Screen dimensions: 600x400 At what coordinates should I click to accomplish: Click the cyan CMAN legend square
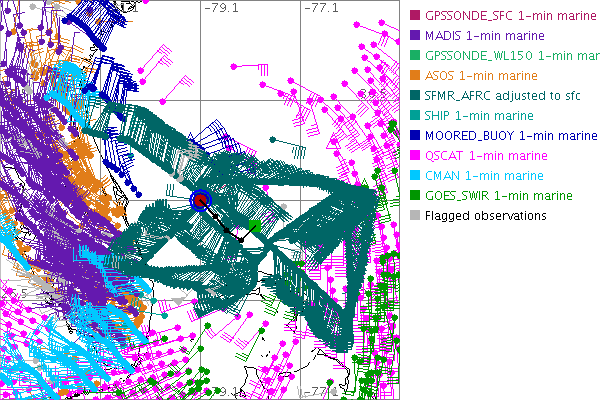click(x=415, y=175)
